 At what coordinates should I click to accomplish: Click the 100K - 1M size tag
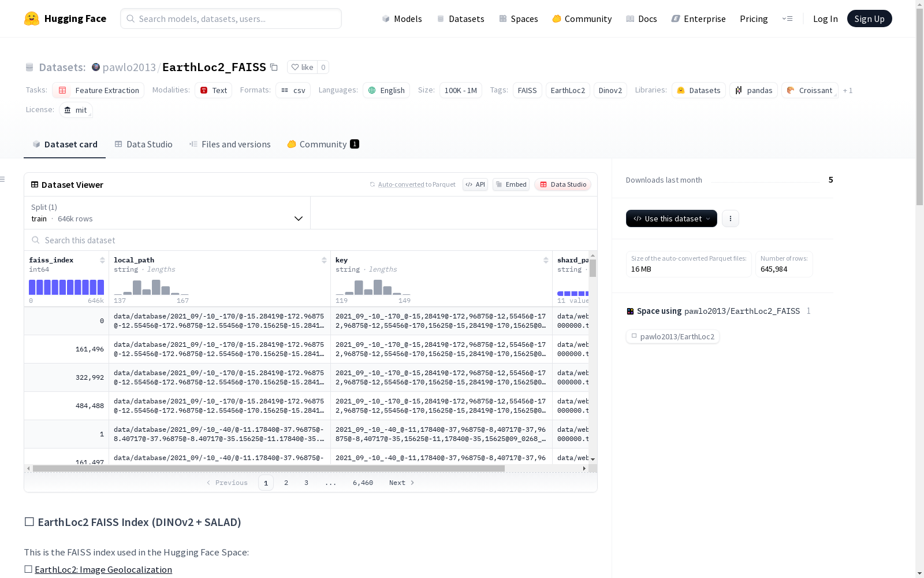coord(461,90)
